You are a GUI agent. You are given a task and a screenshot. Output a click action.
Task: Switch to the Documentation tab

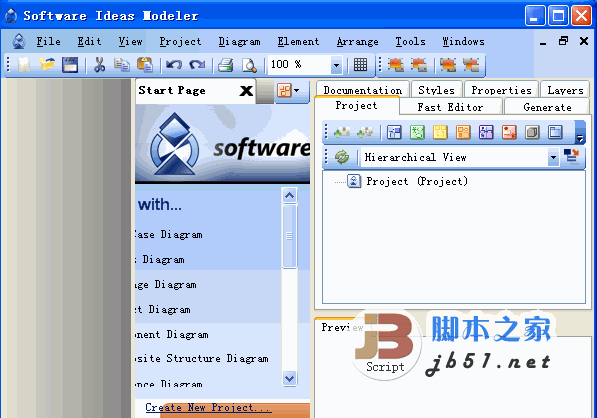362,90
